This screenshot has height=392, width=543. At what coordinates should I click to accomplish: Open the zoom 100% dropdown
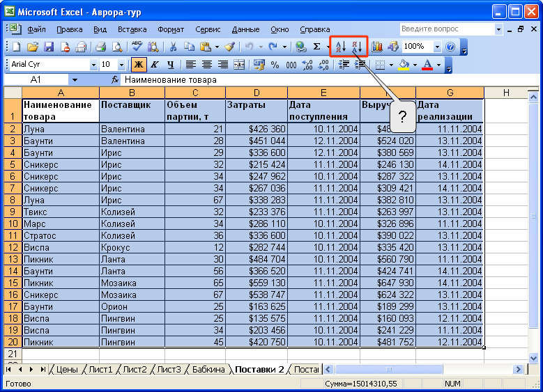(437, 47)
